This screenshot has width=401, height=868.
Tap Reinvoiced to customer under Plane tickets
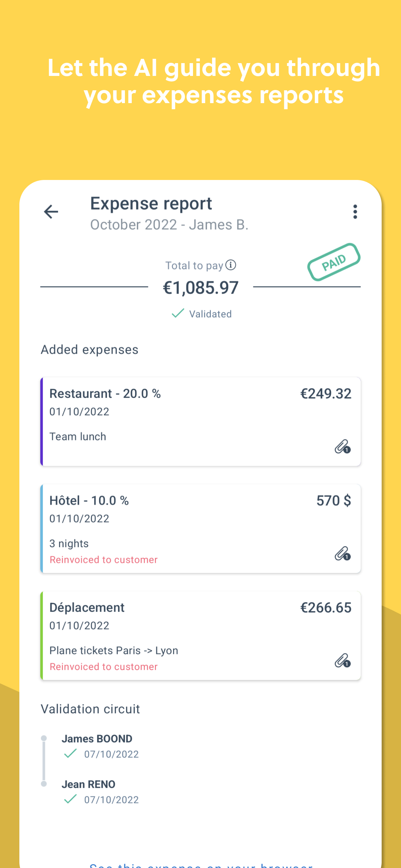point(104,666)
